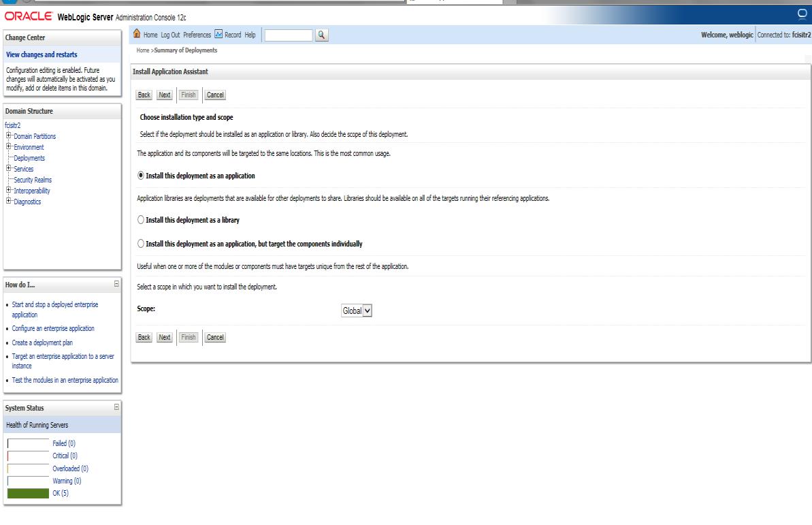
Task: Select target the components individually option
Action: [x=141, y=244]
